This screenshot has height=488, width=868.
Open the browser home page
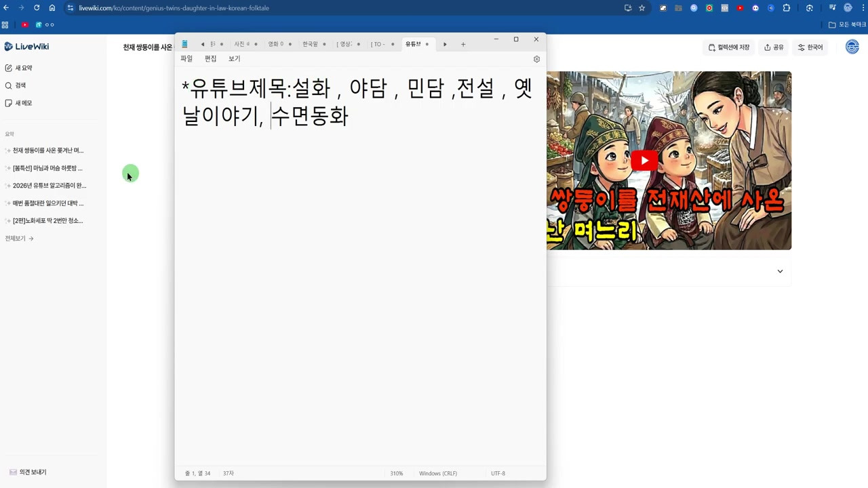(x=52, y=8)
